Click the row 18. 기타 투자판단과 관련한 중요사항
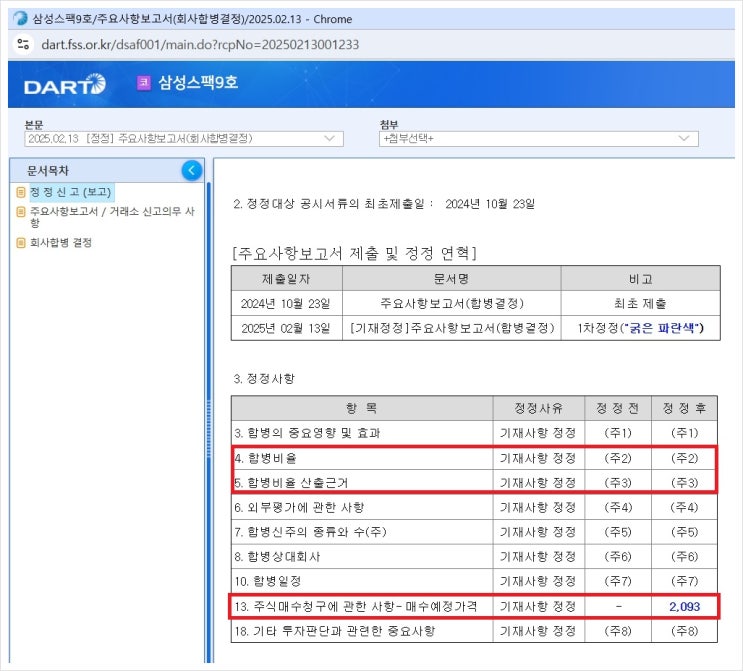The width and height of the screenshot is (743, 671). tap(474, 631)
